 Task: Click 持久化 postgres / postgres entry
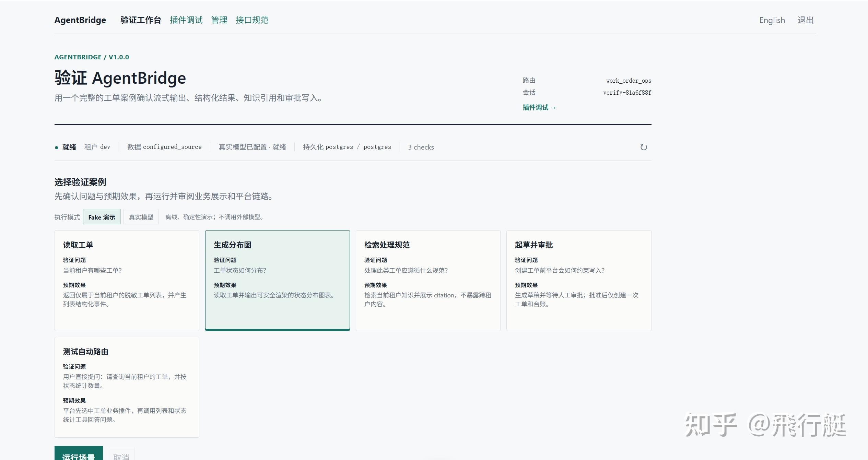347,147
